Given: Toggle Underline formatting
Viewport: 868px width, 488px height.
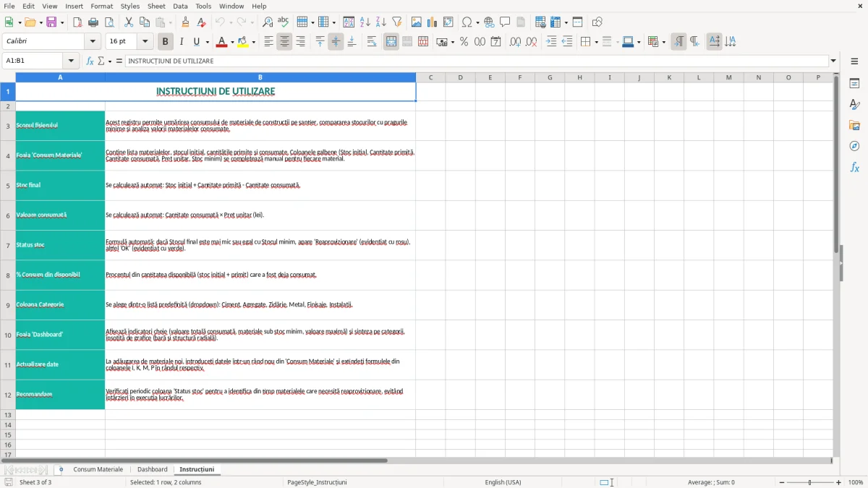Looking at the screenshot, I should pos(197,42).
